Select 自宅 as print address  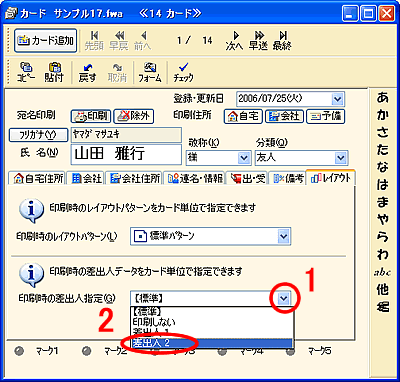243,116
